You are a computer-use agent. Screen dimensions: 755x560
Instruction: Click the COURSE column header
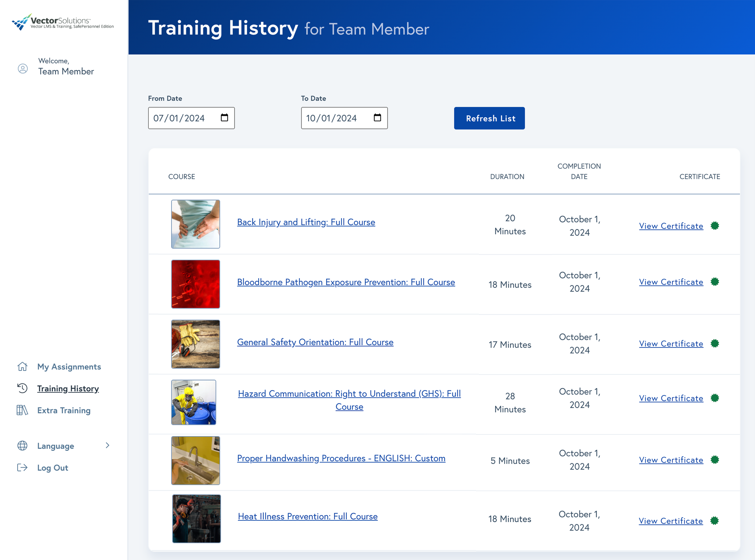[182, 177]
